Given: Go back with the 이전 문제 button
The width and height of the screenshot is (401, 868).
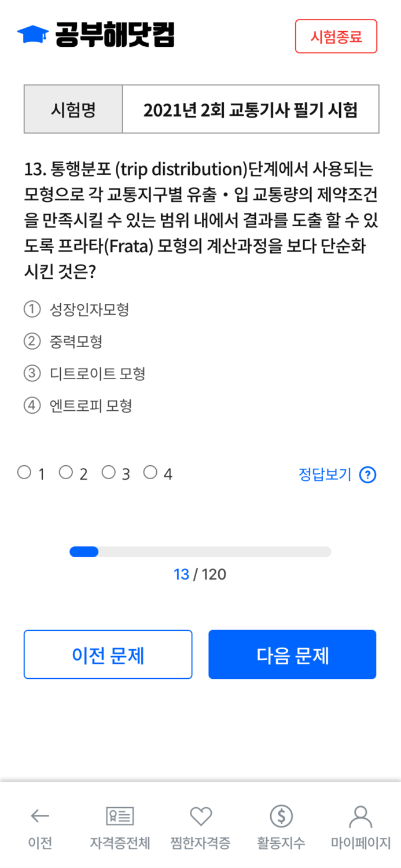Looking at the screenshot, I should (x=108, y=654).
